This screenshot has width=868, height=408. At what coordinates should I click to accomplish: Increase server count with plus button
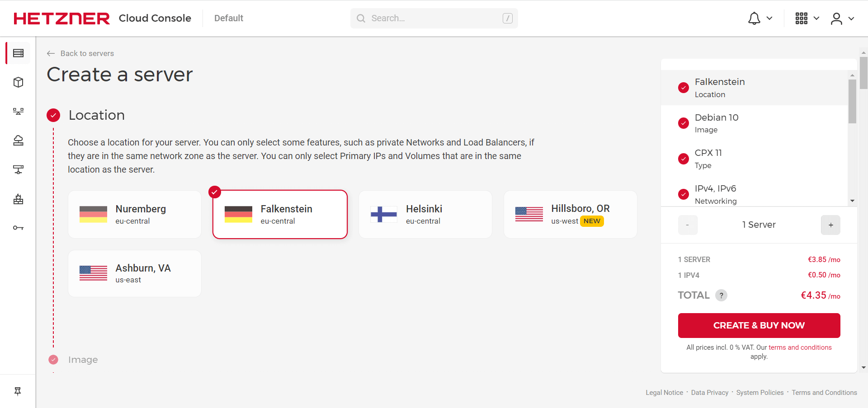[830, 225]
